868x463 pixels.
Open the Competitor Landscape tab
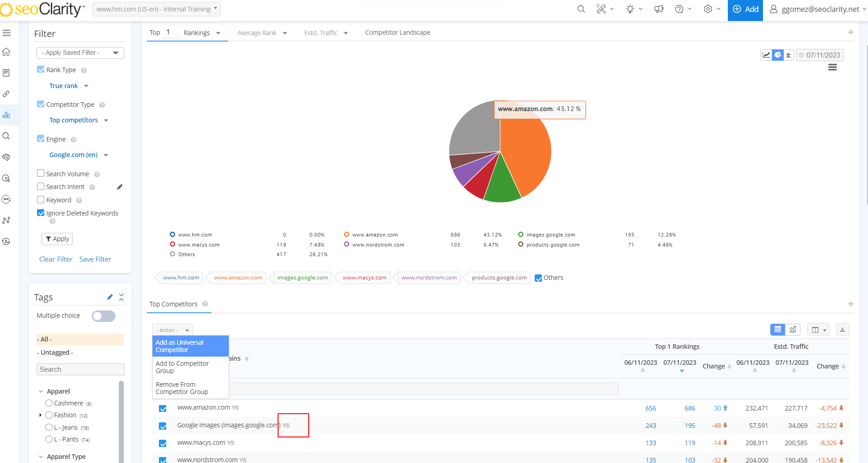(397, 32)
